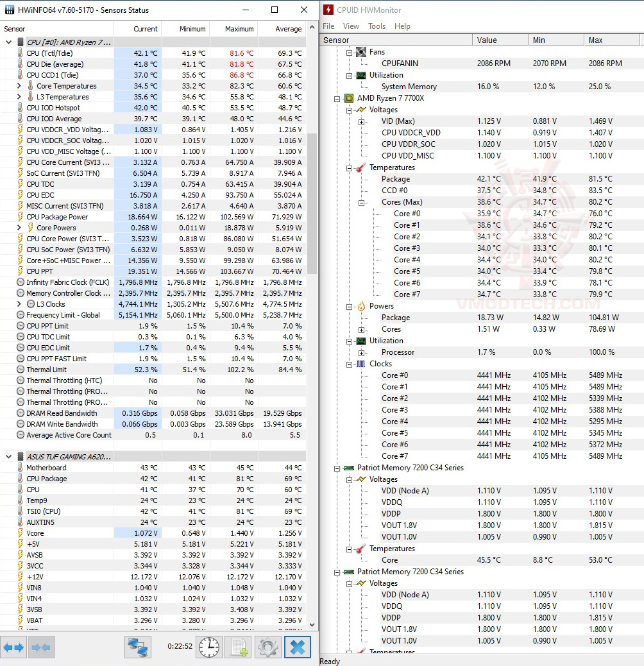Click the HWiNFO expand-view arrows icon
644x666 pixels.
tap(13, 647)
